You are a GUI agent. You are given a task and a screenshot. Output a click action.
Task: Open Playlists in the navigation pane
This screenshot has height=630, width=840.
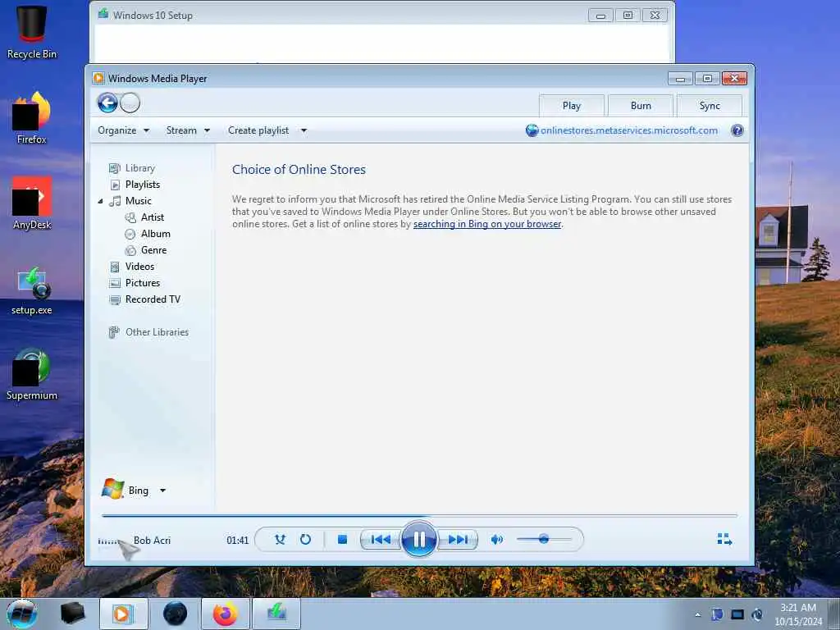tap(143, 185)
